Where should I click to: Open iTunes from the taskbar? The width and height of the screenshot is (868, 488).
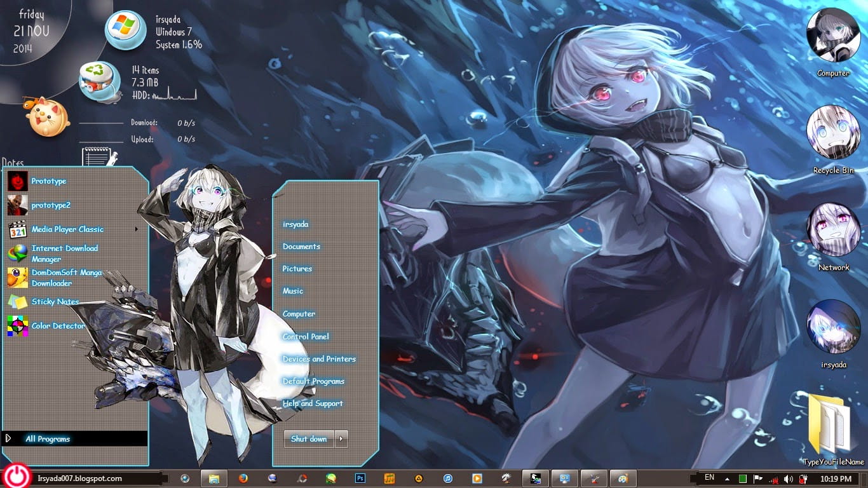tap(446, 478)
